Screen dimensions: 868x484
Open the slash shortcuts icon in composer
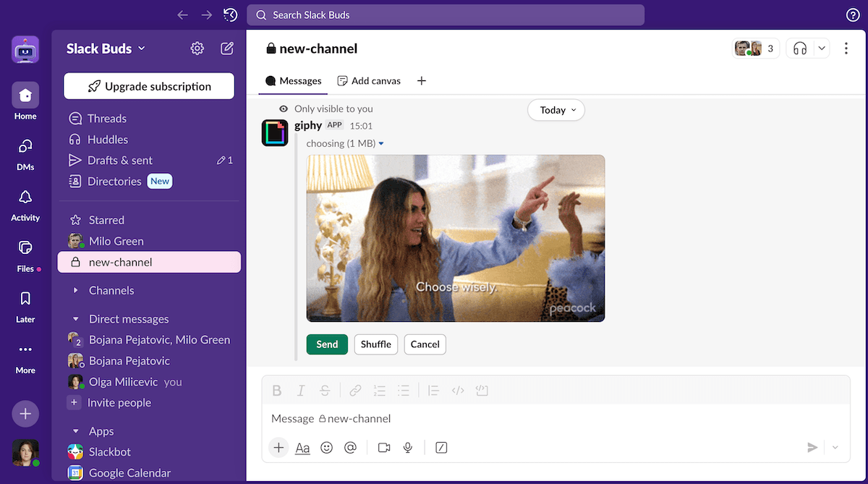coord(441,448)
